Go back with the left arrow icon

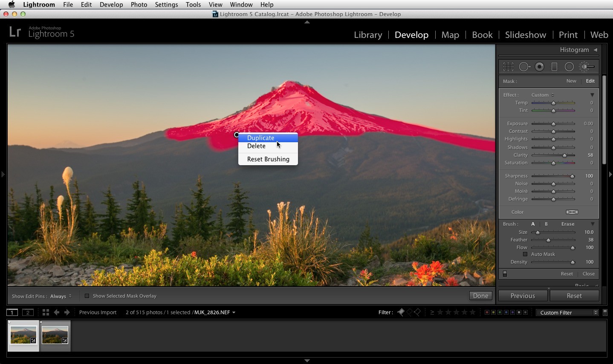pyautogui.click(x=56, y=312)
